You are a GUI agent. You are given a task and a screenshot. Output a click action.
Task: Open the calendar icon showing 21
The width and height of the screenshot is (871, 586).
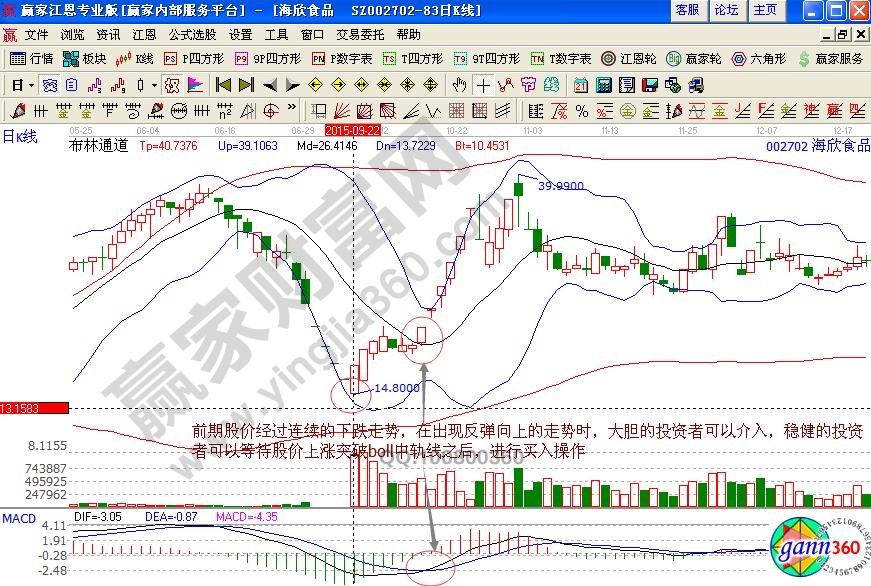coord(581,85)
